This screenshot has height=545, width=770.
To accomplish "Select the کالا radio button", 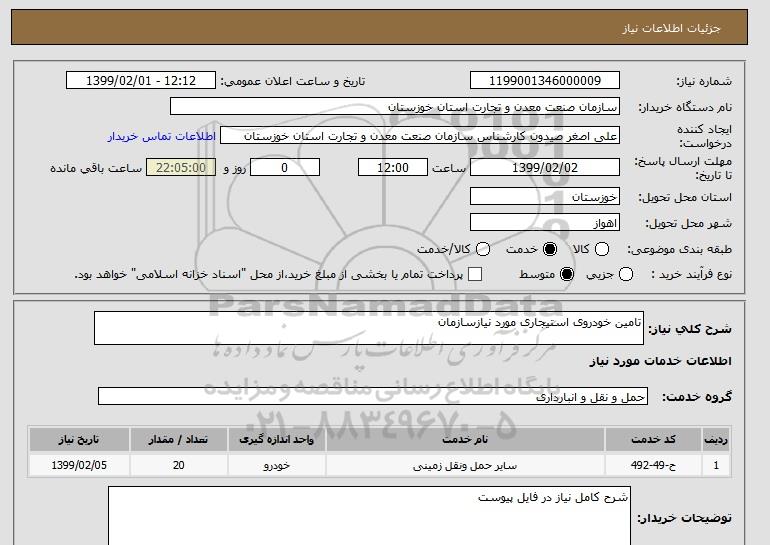I will (602, 249).
